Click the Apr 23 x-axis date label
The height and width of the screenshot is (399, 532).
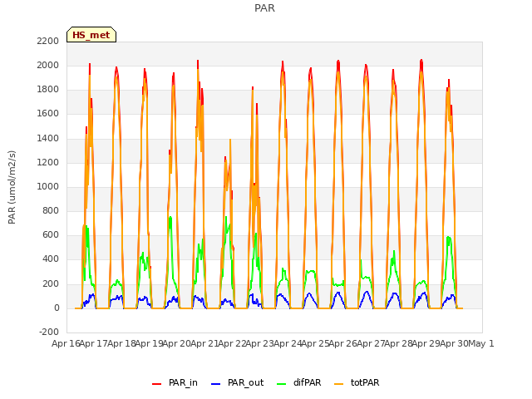259,343
